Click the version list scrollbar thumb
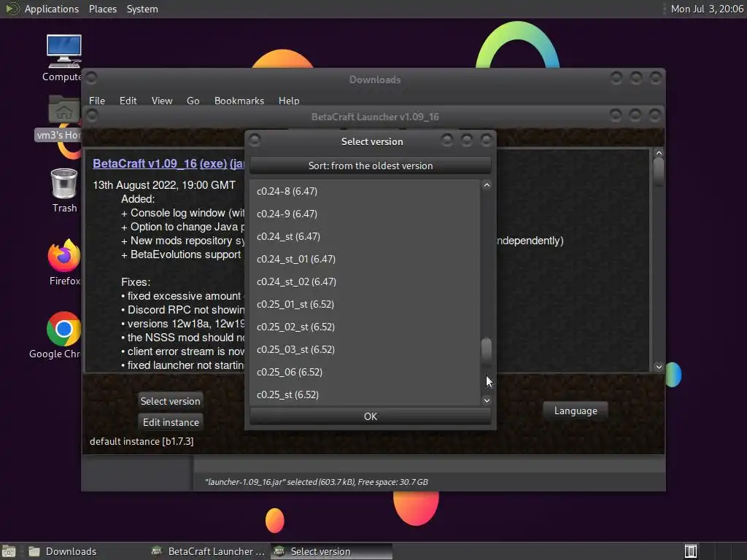The image size is (747, 560). coord(487,351)
